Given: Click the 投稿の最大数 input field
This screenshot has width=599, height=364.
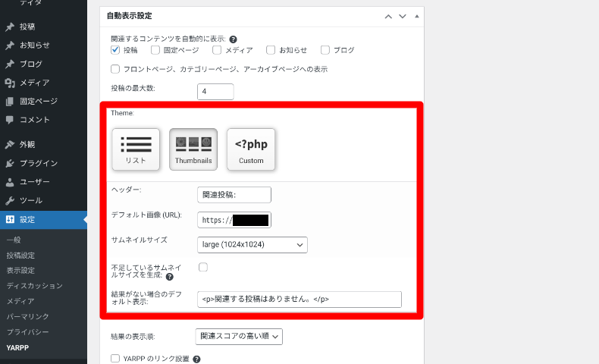Looking at the screenshot, I should tap(215, 92).
